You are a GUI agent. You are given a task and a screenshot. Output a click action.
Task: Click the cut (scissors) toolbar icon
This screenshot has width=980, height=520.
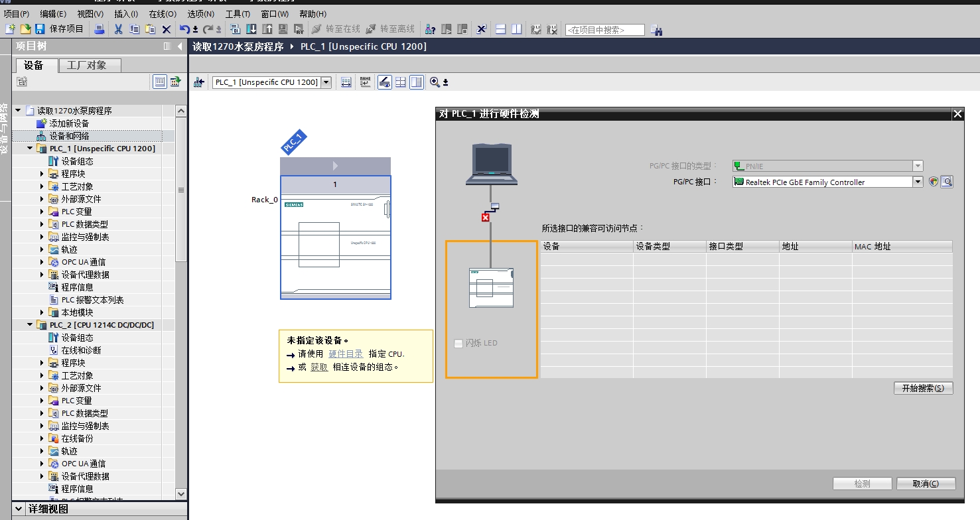[118, 29]
